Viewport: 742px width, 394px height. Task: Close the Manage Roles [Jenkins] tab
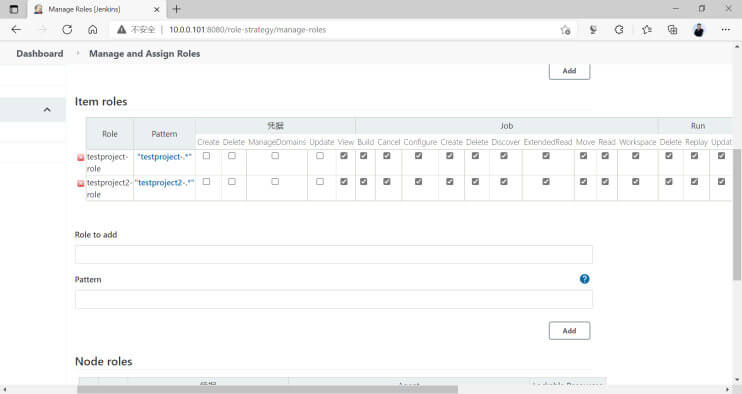(x=157, y=9)
